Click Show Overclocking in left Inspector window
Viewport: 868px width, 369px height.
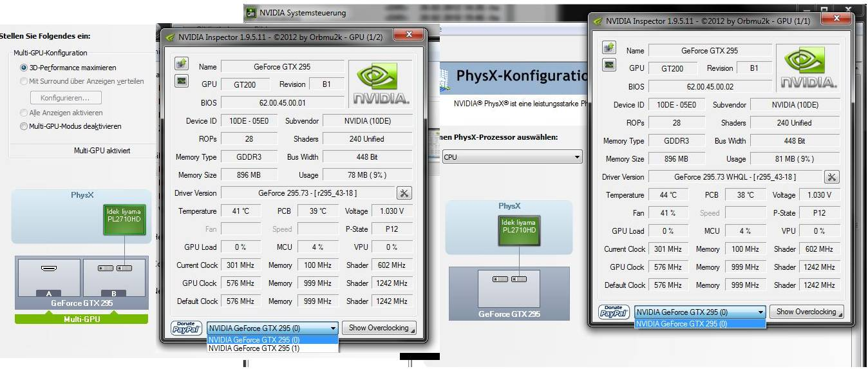click(x=379, y=328)
